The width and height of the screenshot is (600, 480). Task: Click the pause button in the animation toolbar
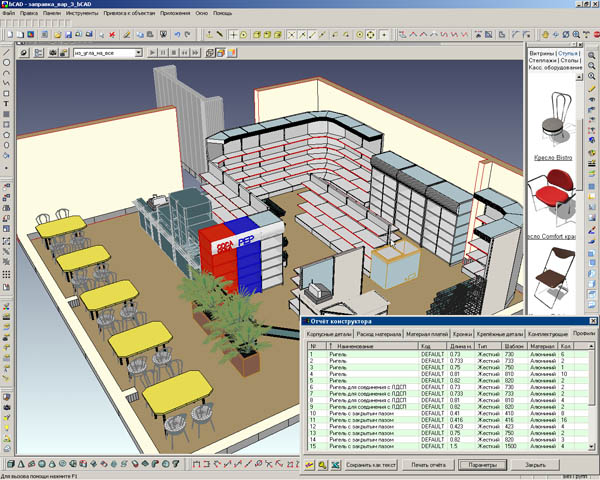point(163,53)
